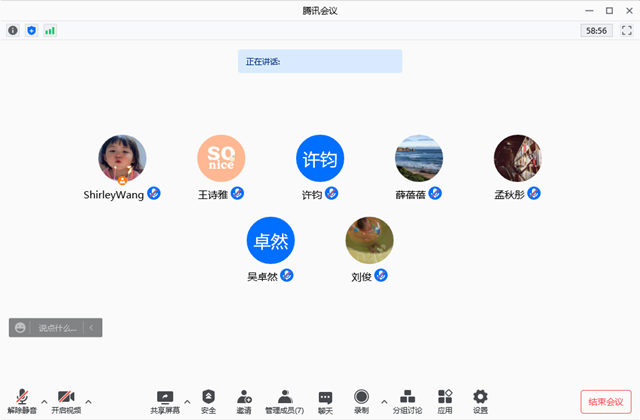Open 管理成员(7) member list

pos(285,400)
